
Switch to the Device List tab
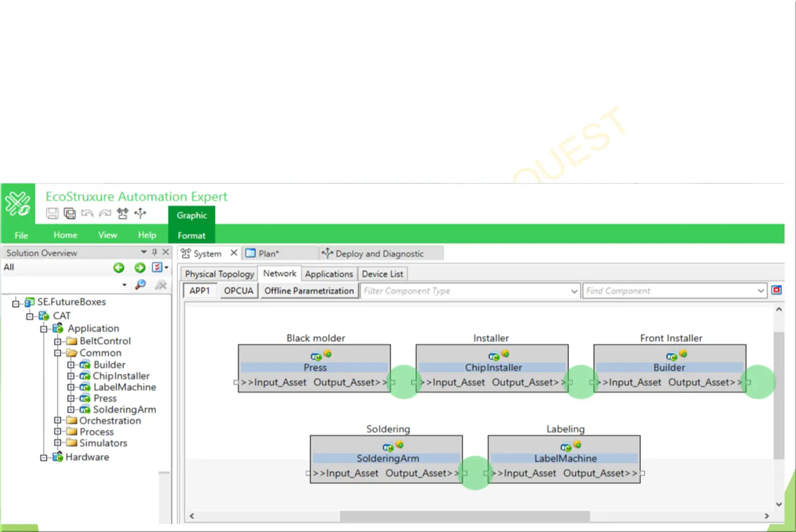pyautogui.click(x=382, y=274)
